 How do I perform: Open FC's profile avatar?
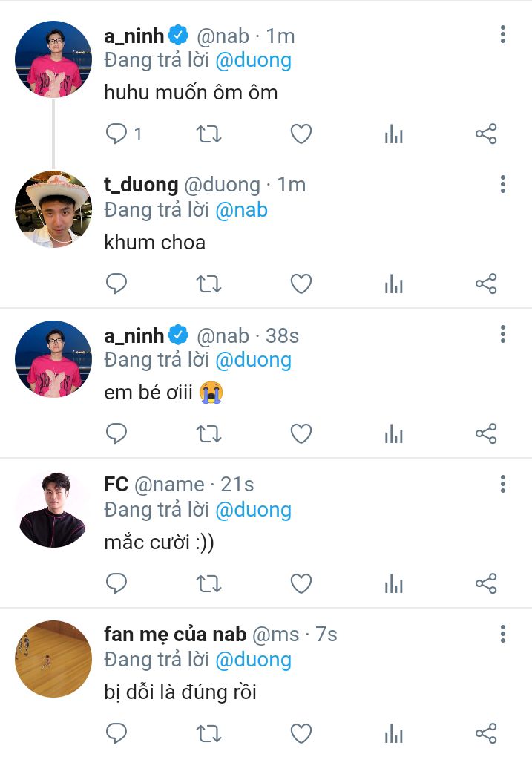tap(53, 509)
